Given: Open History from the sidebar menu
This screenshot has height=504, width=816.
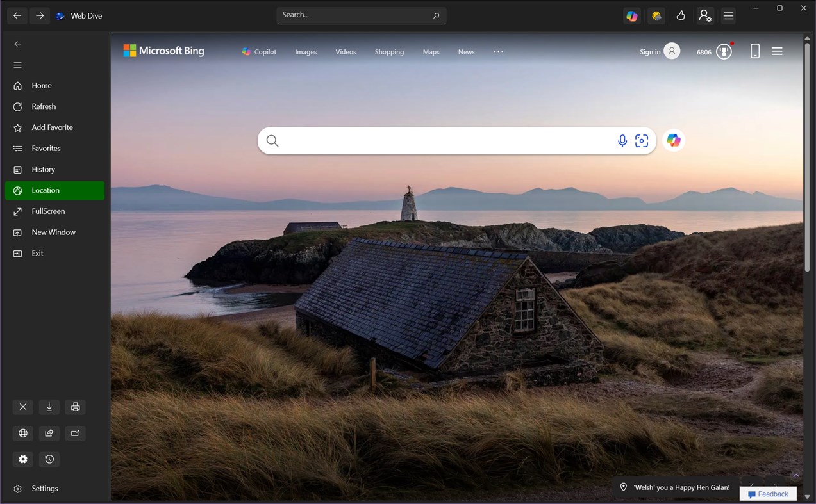Looking at the screenshot, I should 43,169.
